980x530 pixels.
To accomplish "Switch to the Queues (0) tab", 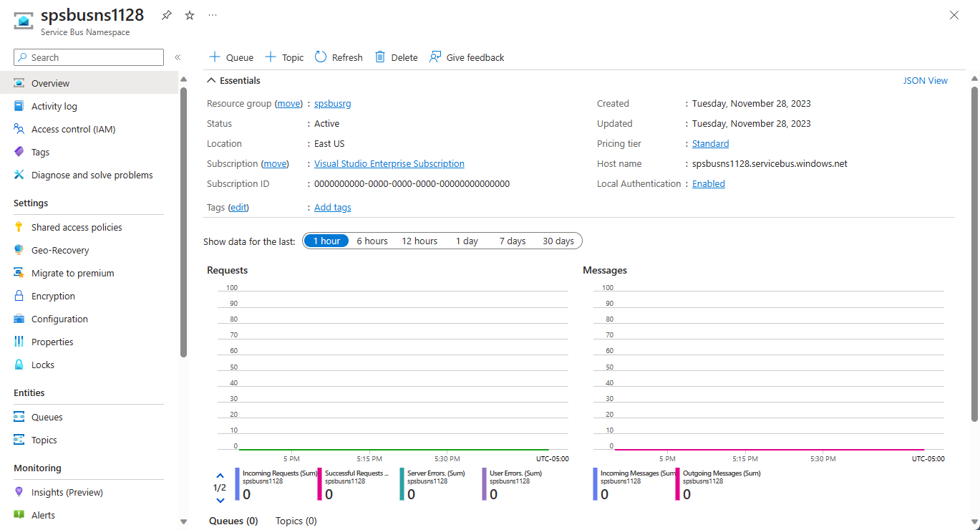I will pos(233,521).
